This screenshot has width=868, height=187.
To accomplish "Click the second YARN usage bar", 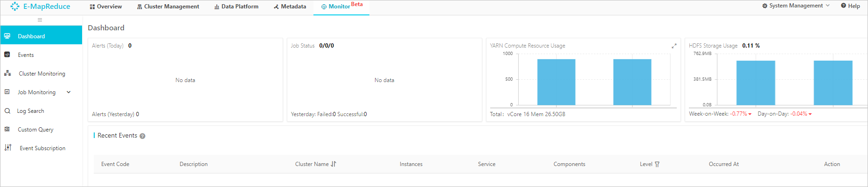I will tap(632, 82).
